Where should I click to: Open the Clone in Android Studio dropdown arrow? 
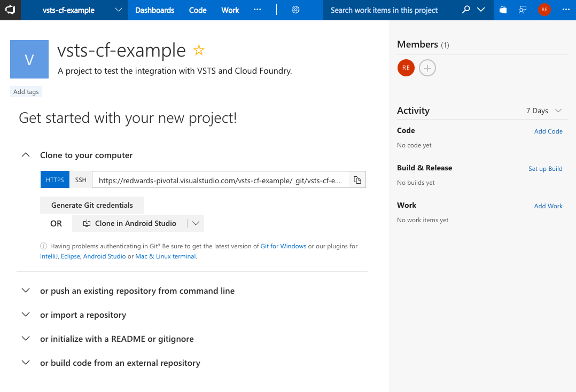pos(196,223)
